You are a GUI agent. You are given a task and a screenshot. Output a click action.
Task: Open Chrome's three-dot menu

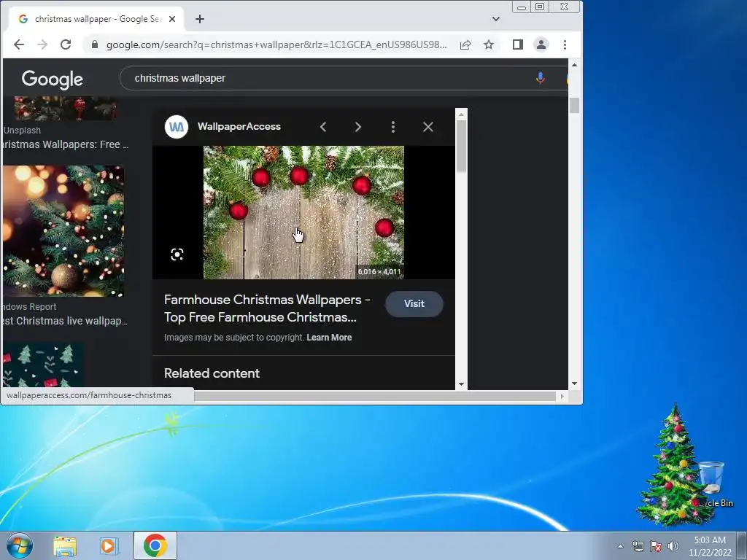[x=565, y=44]
